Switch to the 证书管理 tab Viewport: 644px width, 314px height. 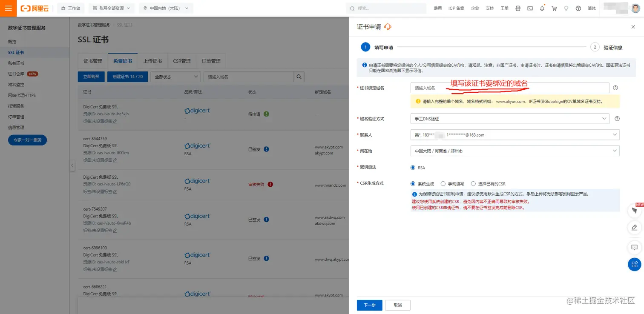coord(93,61)
